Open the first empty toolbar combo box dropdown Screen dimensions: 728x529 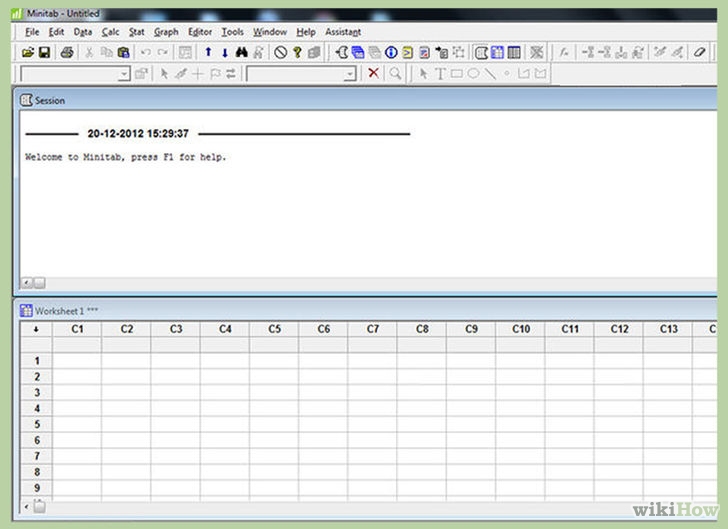(x=124, y=74)
